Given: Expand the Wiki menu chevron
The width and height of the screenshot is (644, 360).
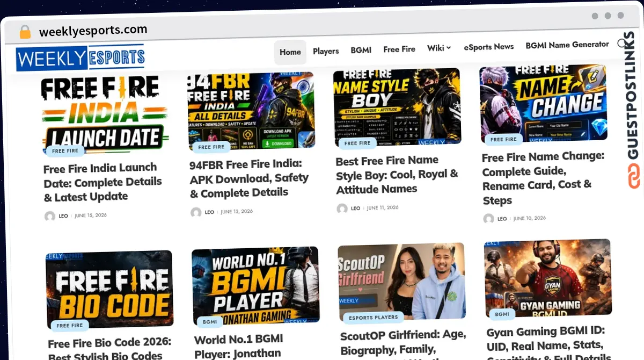Looking at the screenshot, I should coord(449,48).
